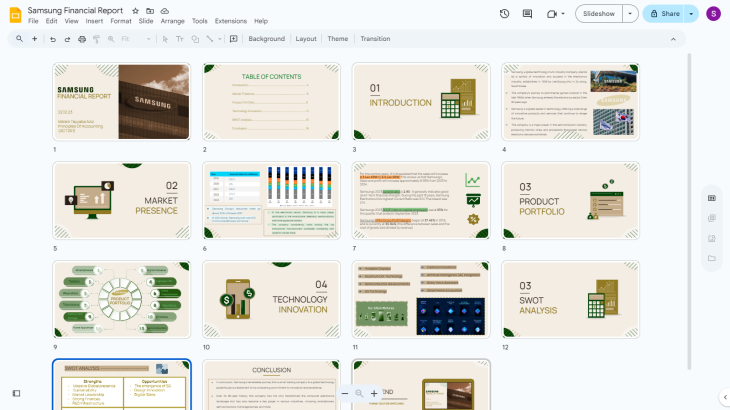The image size is (730, 410).
Task: Select the Conclusion slide thumbnail
Action: 271,384
